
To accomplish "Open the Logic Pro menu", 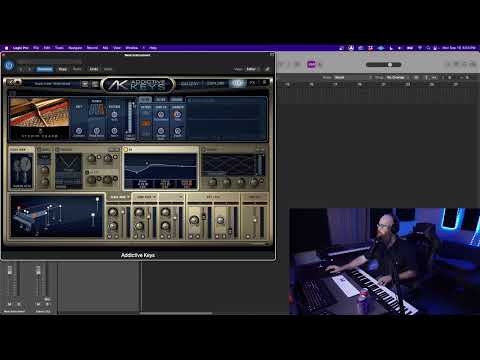I will [21, 48].
